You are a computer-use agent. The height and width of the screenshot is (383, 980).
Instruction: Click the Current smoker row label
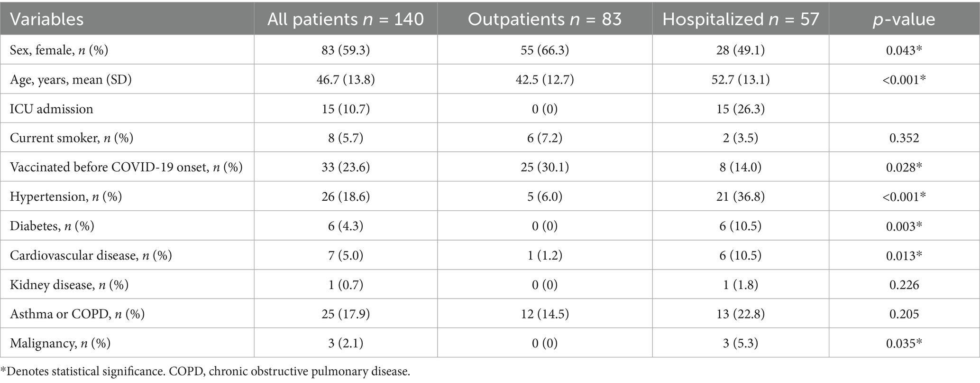pyautogui.click(x=71, y=138)
